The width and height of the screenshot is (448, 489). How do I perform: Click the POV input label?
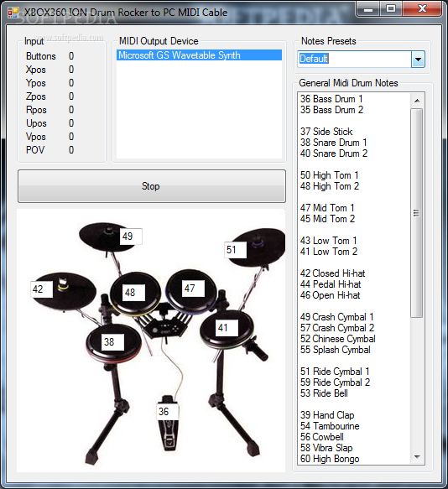tap(35, 150)
